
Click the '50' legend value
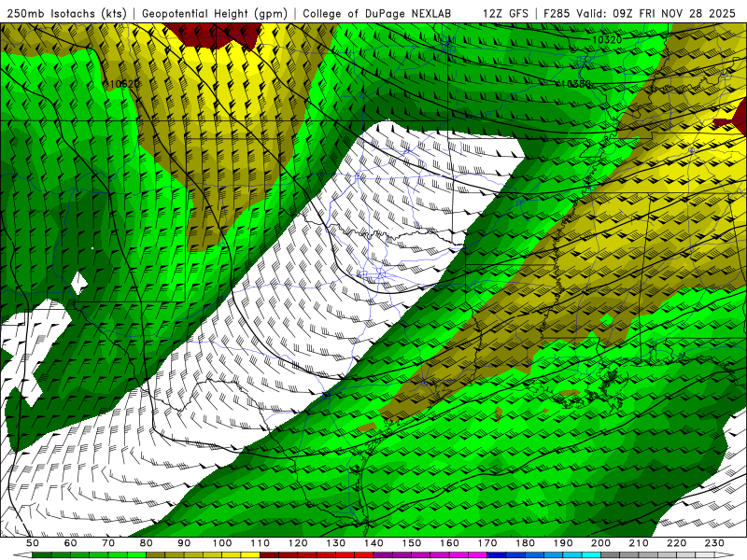pyautogui.click(x=33, y=543)
